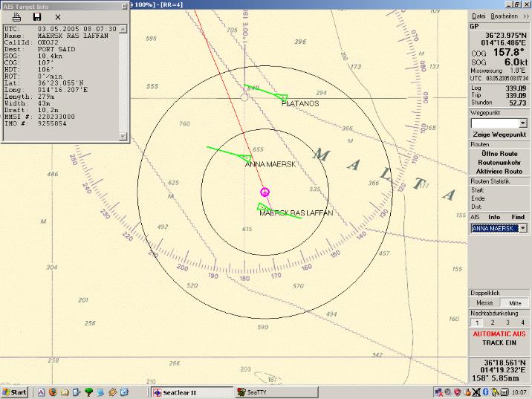
Task: Click the Name row MAERSK RAS LAFFAN
Action: tap(56, 36)
